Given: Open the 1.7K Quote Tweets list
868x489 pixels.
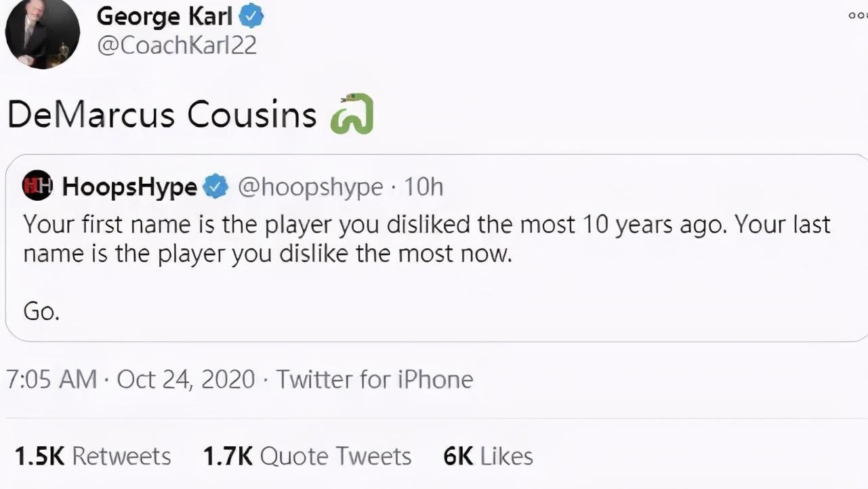Looking at the screenshot, I should click(307, 456).
